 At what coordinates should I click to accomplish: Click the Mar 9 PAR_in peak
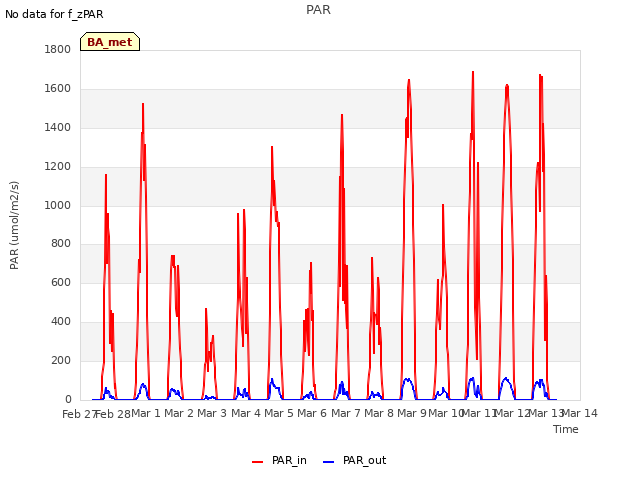(x=409, y=80)
